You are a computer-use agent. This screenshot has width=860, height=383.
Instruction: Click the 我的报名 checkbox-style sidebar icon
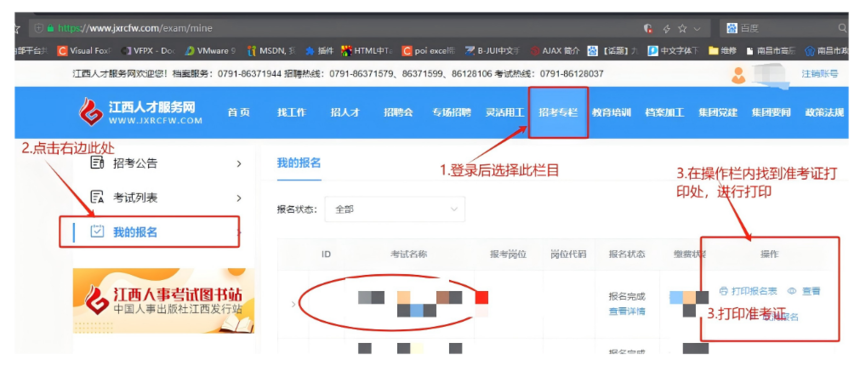[x=97, y=232]
